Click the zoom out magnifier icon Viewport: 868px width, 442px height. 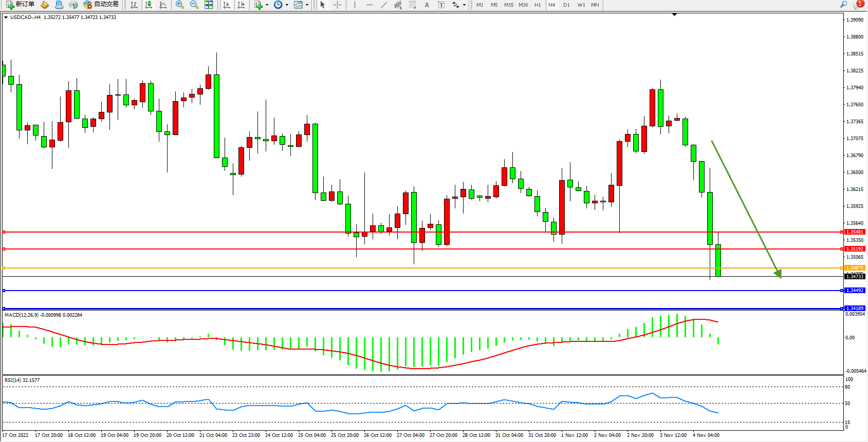(x=194, y=5)
